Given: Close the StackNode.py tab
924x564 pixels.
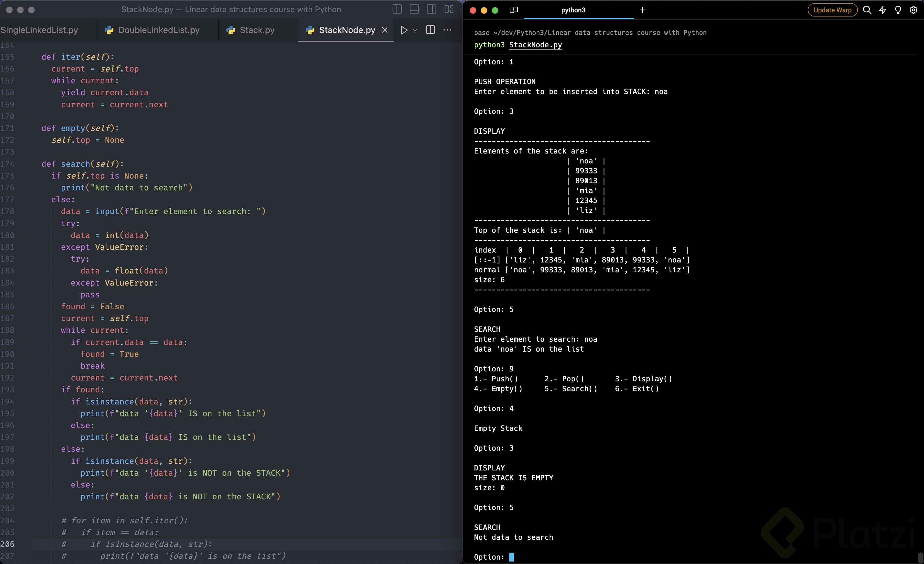Looking at the screenshot, I should coord(385,30).
